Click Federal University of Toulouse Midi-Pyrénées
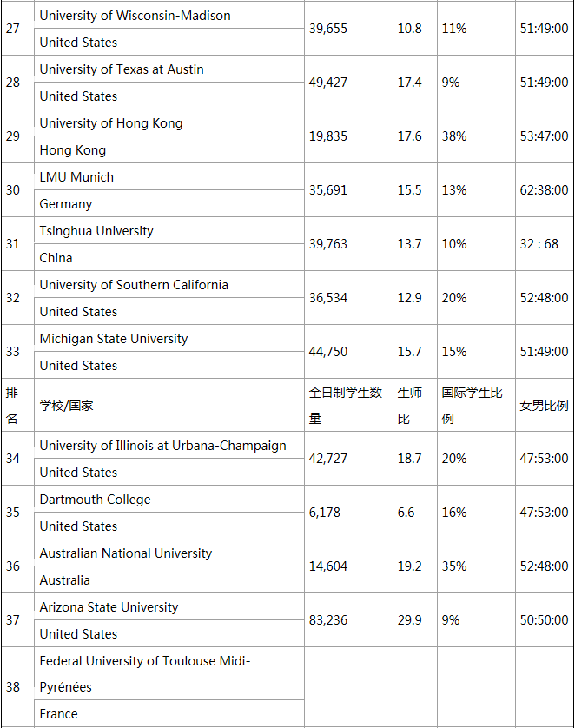Image resolution: width=575 pixels, height=728 pixels. (144, 673)
